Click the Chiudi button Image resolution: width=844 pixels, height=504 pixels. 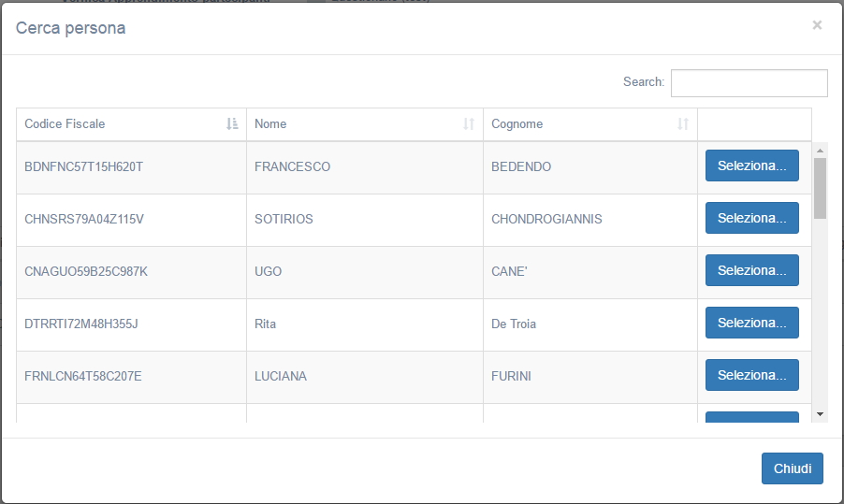coord(792,468)
